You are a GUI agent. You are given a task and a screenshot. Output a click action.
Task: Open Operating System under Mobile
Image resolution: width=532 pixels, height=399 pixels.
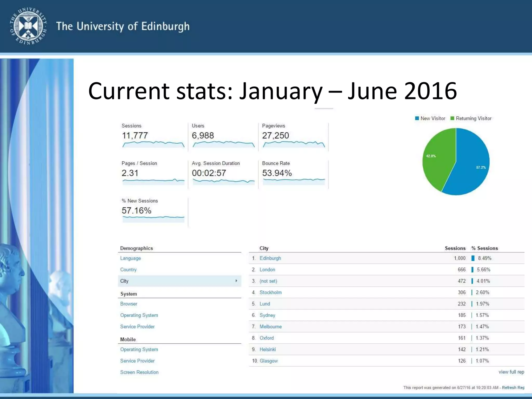[139, 350]
